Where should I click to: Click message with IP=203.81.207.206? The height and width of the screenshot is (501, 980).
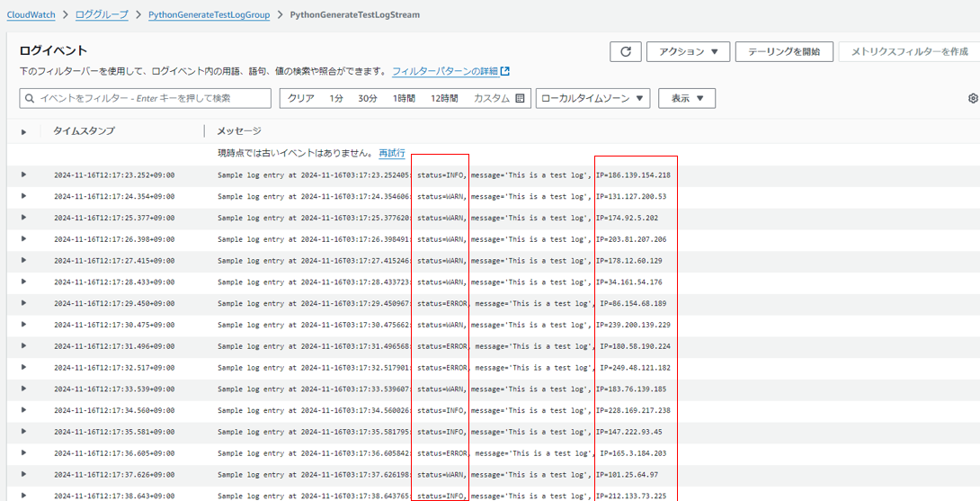coord(441,239)
